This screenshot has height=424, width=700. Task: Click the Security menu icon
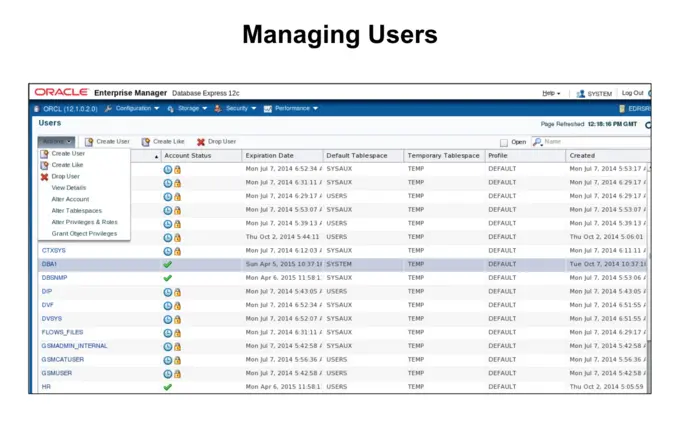click(x=218, y=108)
